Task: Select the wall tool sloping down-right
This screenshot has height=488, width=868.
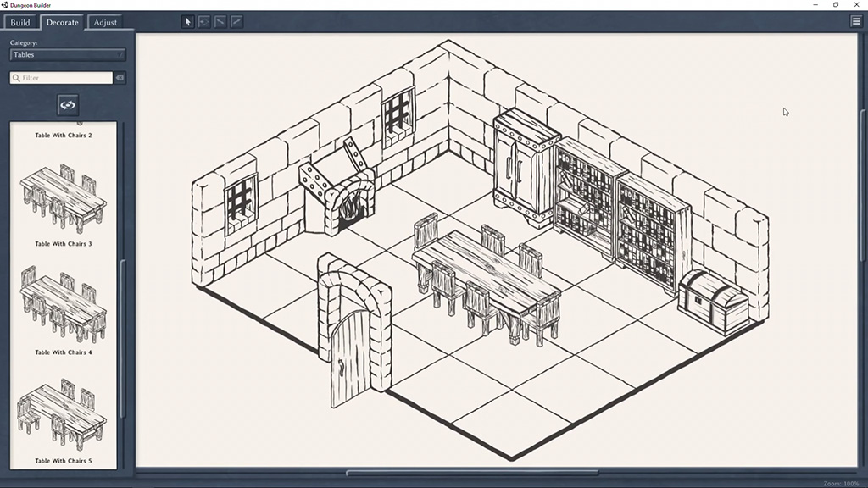Action: [220, 22]
